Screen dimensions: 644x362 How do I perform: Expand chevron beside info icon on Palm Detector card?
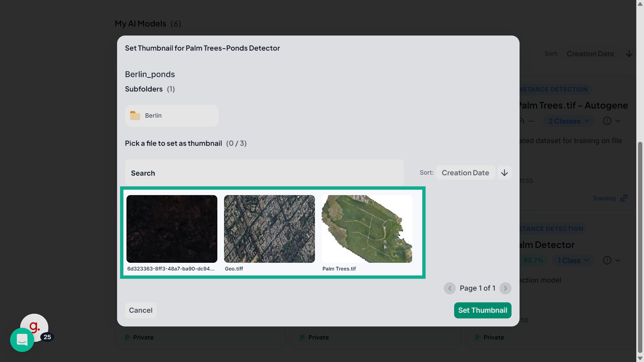pos(618,260)
